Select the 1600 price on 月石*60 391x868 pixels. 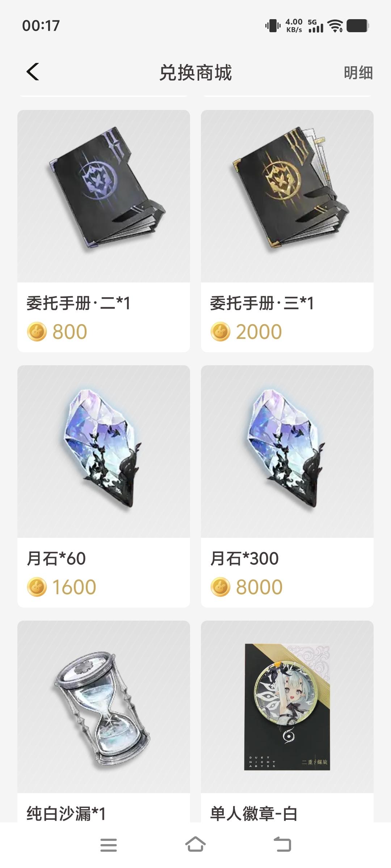[74, 587]
